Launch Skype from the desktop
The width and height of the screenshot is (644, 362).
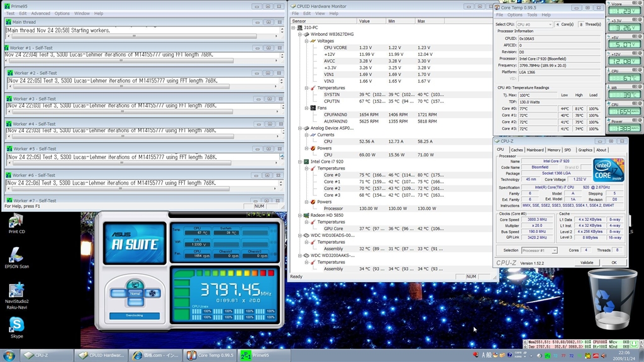tap(16, 327)
